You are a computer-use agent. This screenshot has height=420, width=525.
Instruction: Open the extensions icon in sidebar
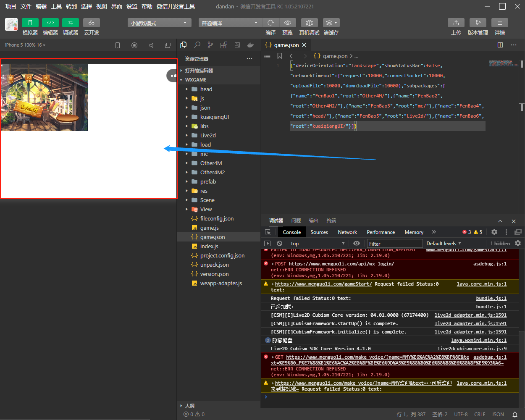[224, 45]
